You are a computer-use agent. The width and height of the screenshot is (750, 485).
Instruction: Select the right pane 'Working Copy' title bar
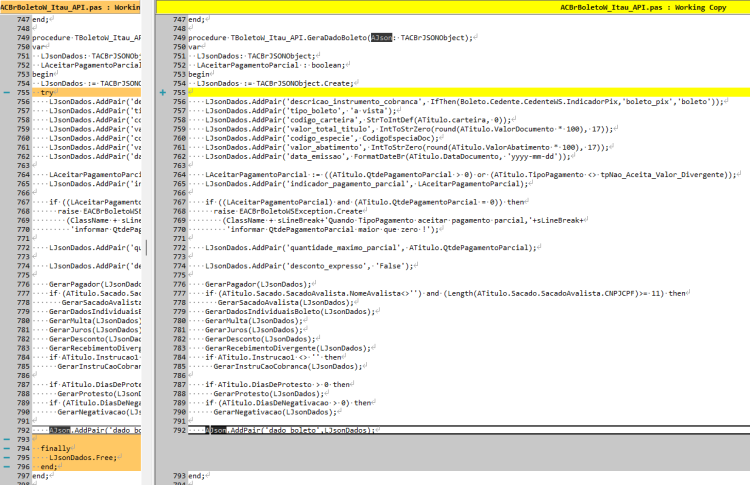[x=453, y=7]
